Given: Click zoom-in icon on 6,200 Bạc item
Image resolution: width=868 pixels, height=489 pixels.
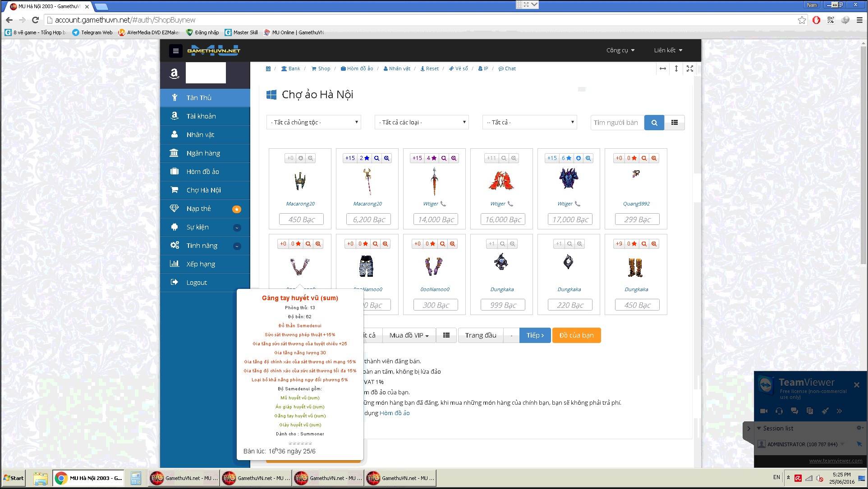Looking at the screenshot, I should 386,158.
